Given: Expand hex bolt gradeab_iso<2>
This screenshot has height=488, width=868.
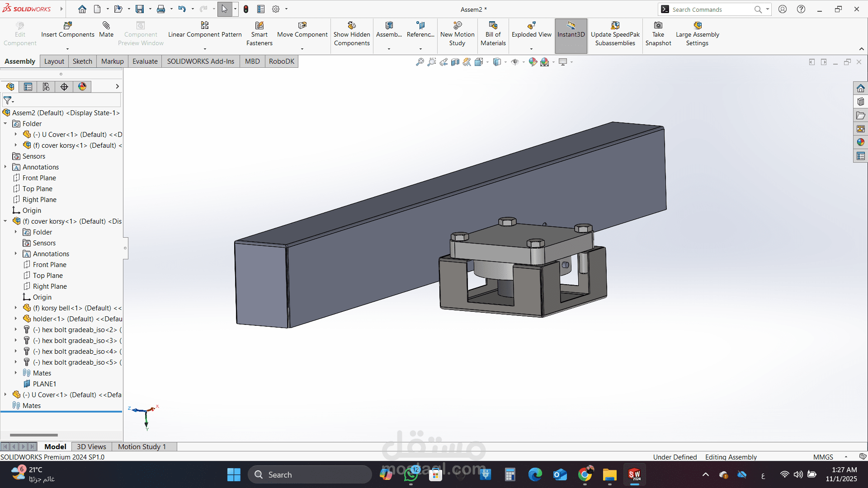Looking at the screenshot, I should [x=15, y=329].
